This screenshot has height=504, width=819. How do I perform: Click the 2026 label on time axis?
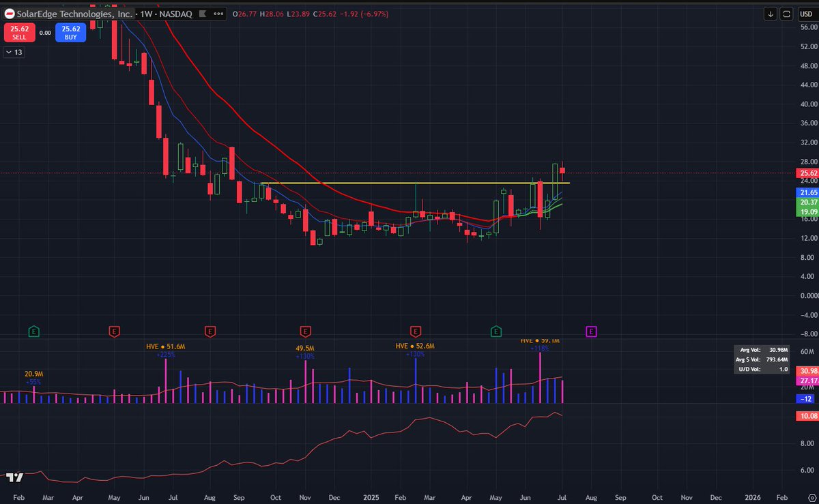[x=753, y=499]
